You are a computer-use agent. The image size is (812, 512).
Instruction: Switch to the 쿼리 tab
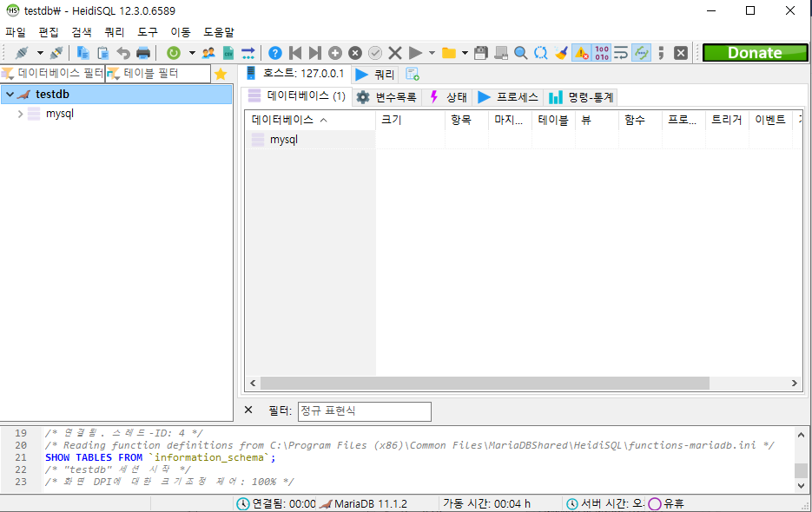[376, 75]
